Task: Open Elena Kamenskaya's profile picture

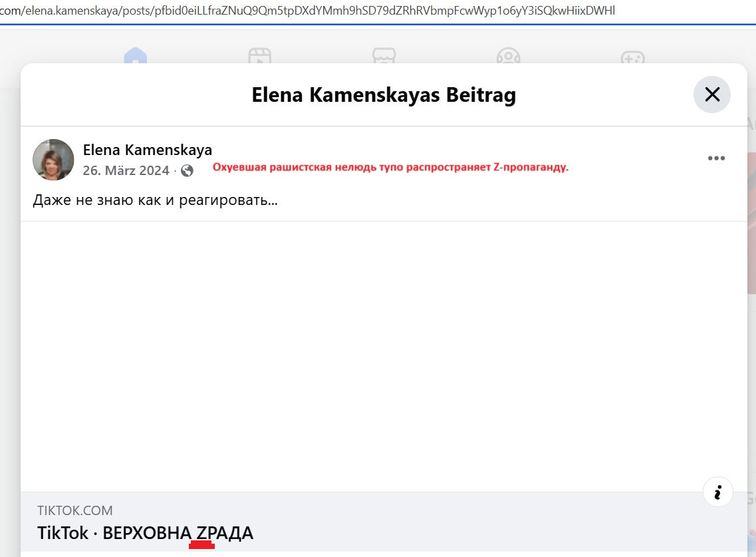Action: click(x=53, y=160)
